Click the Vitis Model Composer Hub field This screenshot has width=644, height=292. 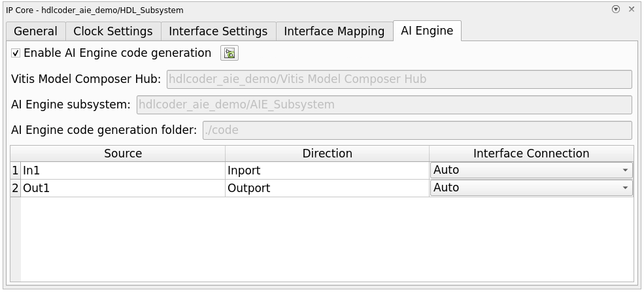pyautogui.click(x=399, y=80)
